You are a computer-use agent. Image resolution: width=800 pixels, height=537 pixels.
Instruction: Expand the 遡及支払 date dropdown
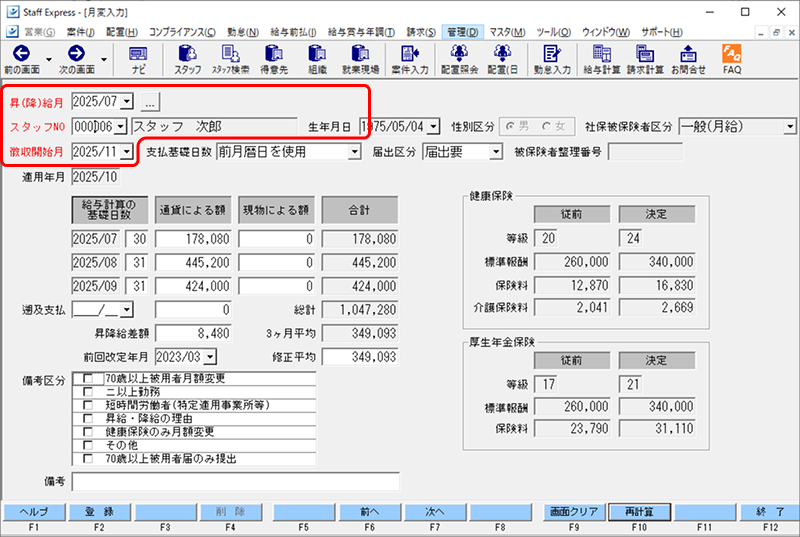pyautogui.click(x=127, y=309)
